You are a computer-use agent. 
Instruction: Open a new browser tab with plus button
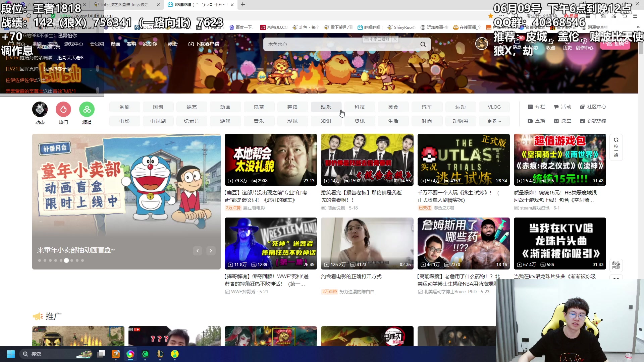(243, 4)
